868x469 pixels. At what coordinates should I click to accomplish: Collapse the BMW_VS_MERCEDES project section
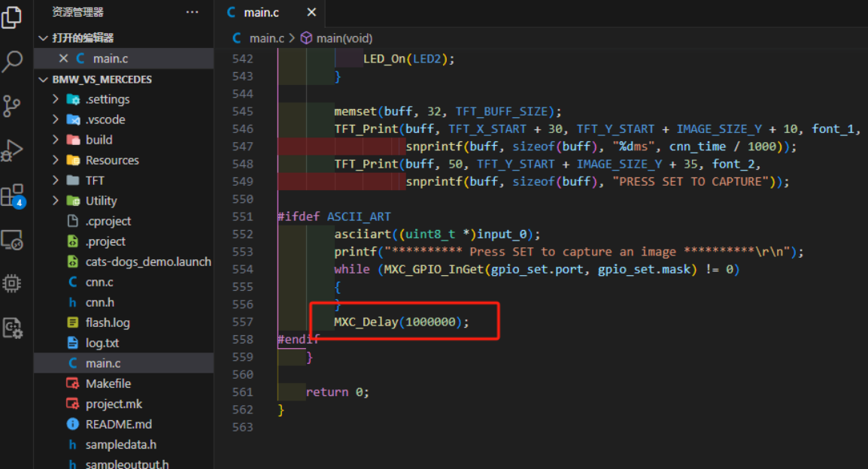43,80
